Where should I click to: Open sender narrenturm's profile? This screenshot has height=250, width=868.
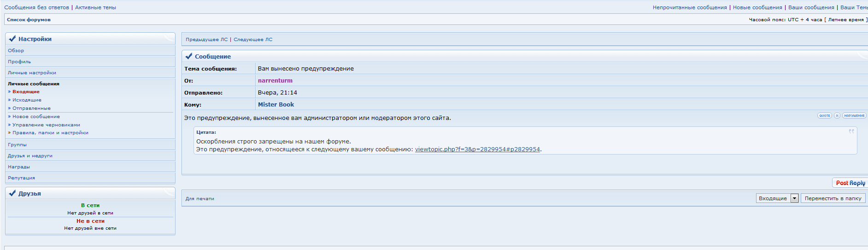pyautogui.click(x=275, y=81)
